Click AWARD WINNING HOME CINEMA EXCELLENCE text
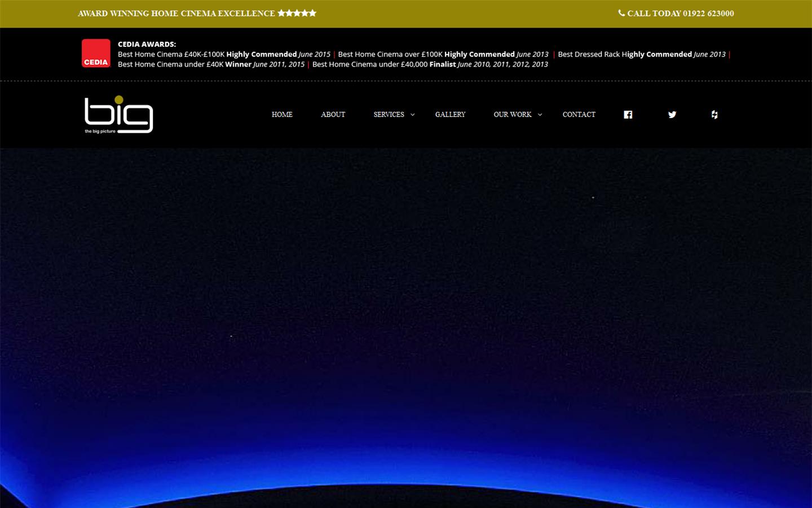Viewport: 812px width, 508px height. pyautogui.click(x=176, y=13)
